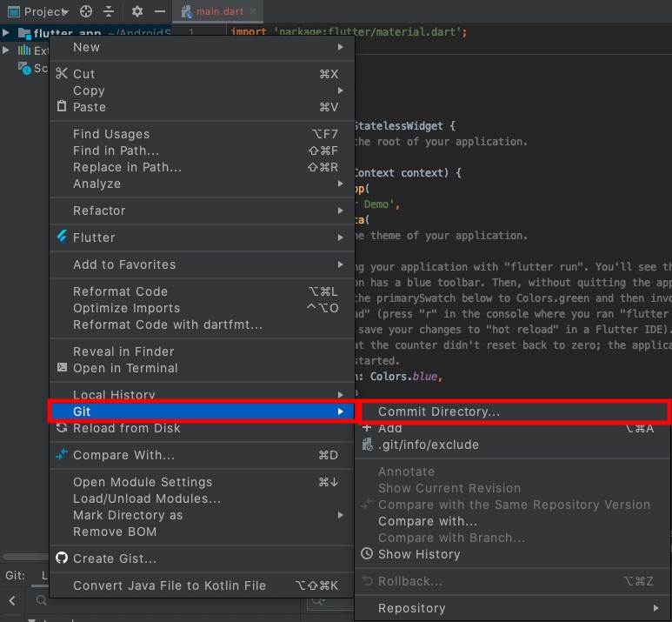Image resolution: width=672 pixels, height=622 pixels.
Task: Choose Load/Unload Modules...
Action: [x=202, y=498]
